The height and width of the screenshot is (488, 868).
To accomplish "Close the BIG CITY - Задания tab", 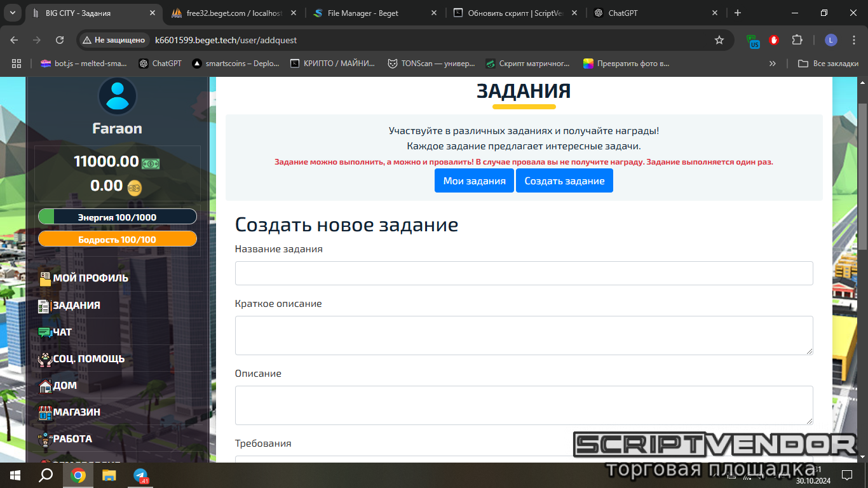I will pos(152,13).
